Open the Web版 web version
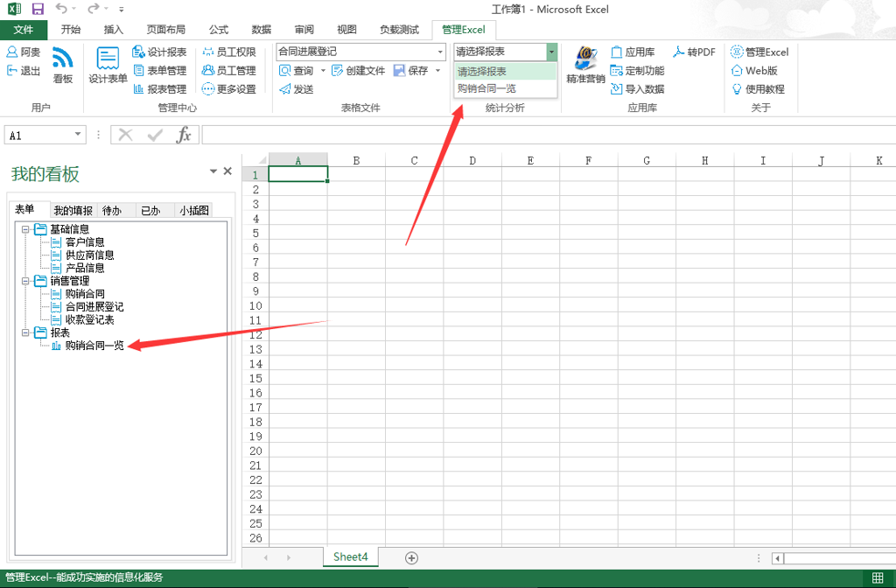896x588 pixels. pos(754,70)
